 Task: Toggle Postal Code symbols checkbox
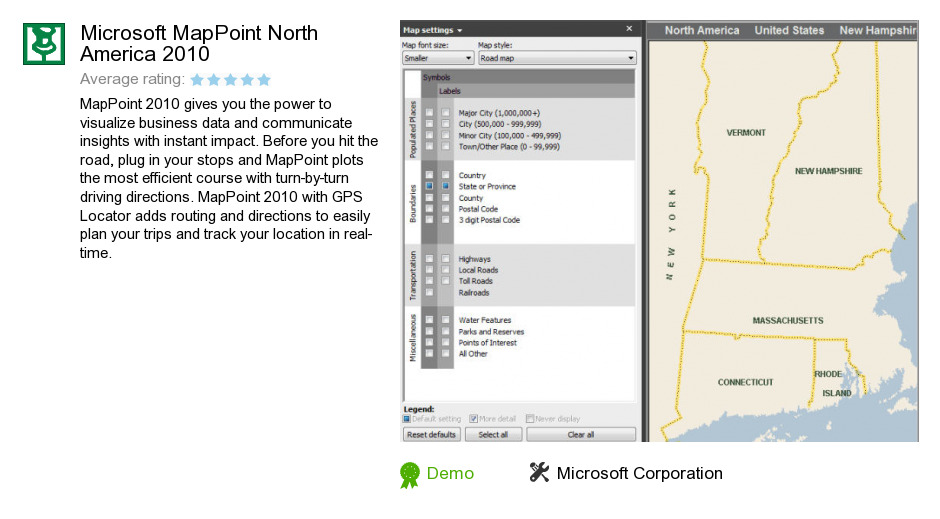coord(429,209)
